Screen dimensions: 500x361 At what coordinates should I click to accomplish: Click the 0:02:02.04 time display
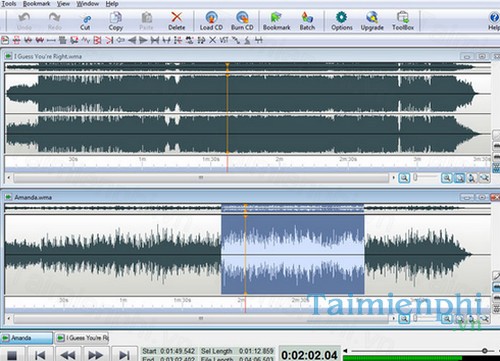pos(309,355)
